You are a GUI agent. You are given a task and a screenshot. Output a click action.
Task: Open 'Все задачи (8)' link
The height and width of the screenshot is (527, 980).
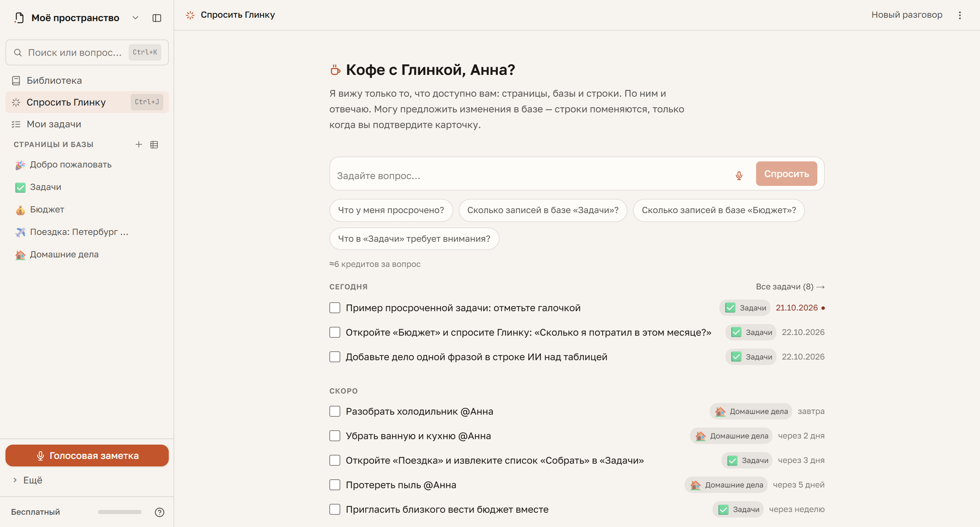coord(790,286)
